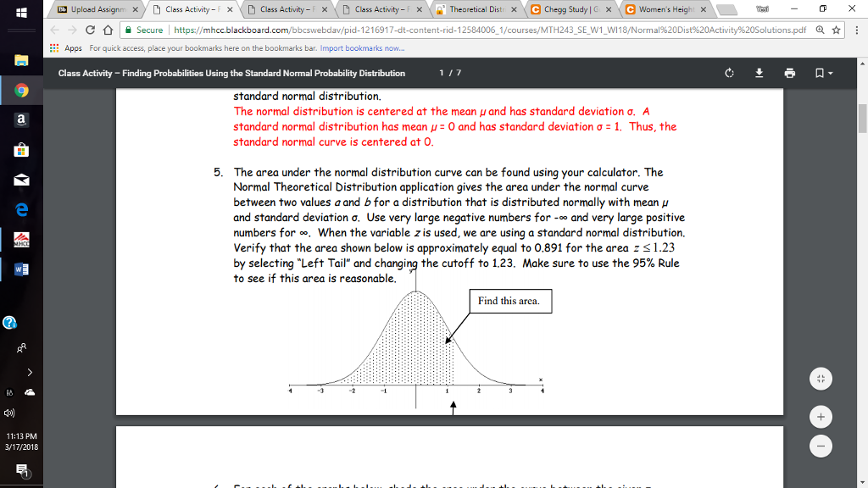This screenshot has height=488, width=868.
Task: Open browser zoom indicator in address bar
Action: (x=820, y=30)
